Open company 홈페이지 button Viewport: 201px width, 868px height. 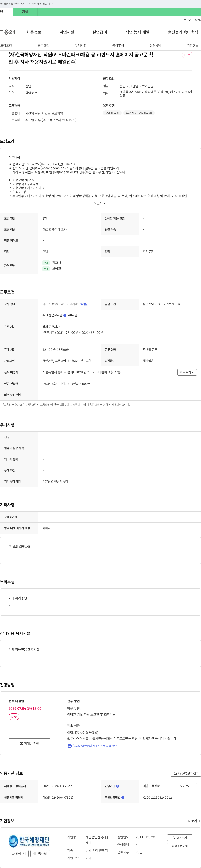(x=180, y=838)
